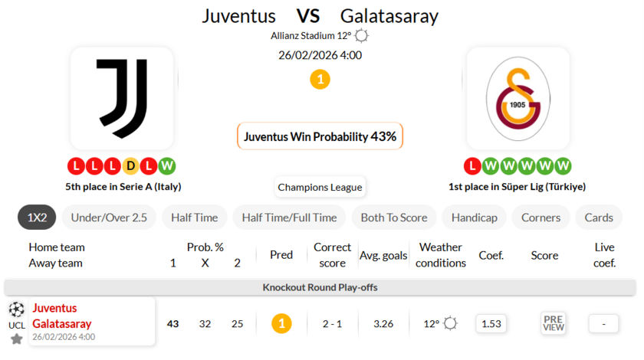Click the 1.53 coefficient button
The height and width of the screenshot is (360, 644).
[491, 323]
